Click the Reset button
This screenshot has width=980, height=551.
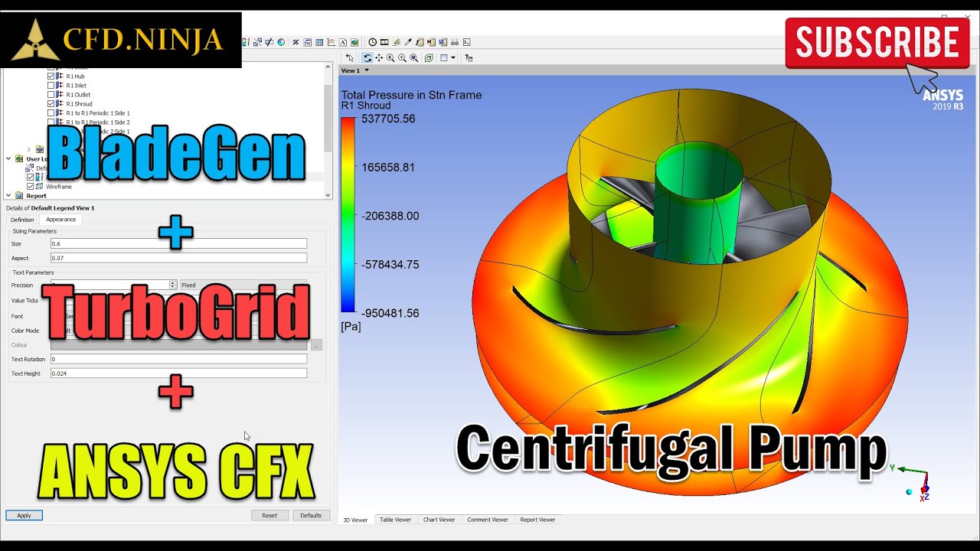269,515
